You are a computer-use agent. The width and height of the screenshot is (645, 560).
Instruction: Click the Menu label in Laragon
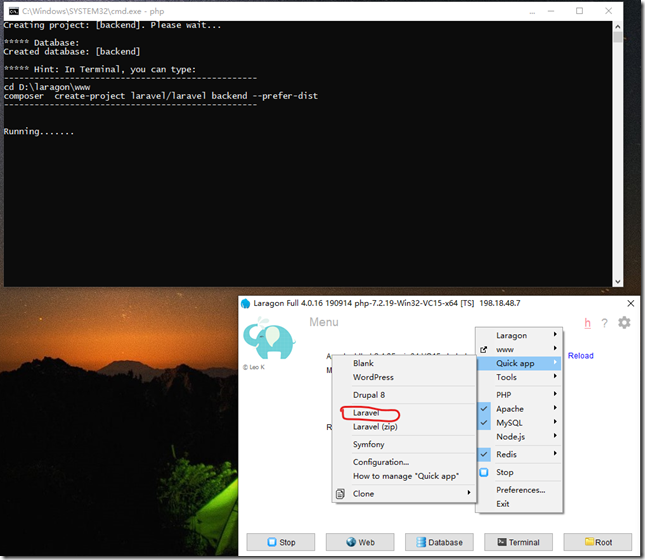[324, 322]
